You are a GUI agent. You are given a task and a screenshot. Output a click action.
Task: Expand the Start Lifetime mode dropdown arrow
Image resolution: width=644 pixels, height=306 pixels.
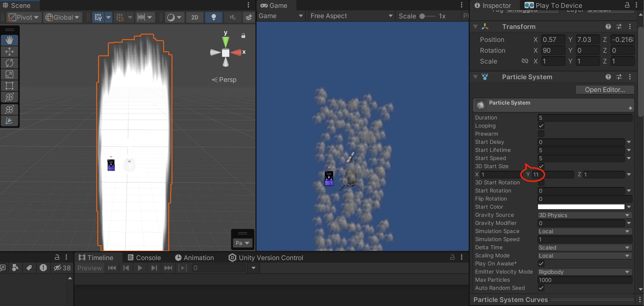pyautogui.click(x=629, y=150)
